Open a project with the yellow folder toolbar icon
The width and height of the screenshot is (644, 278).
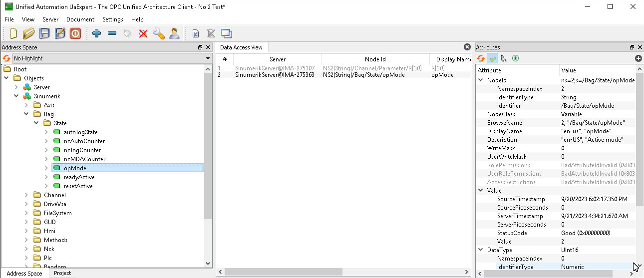[x=29, y=33]
